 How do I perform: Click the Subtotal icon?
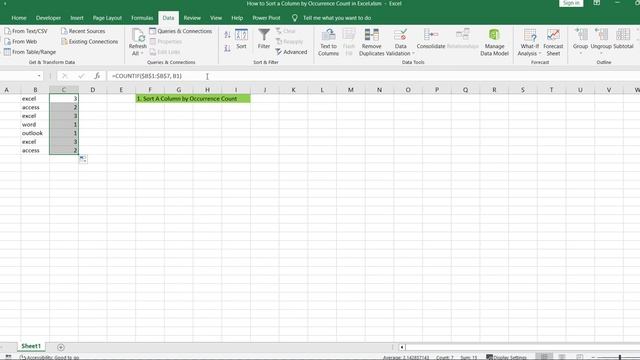623,35
